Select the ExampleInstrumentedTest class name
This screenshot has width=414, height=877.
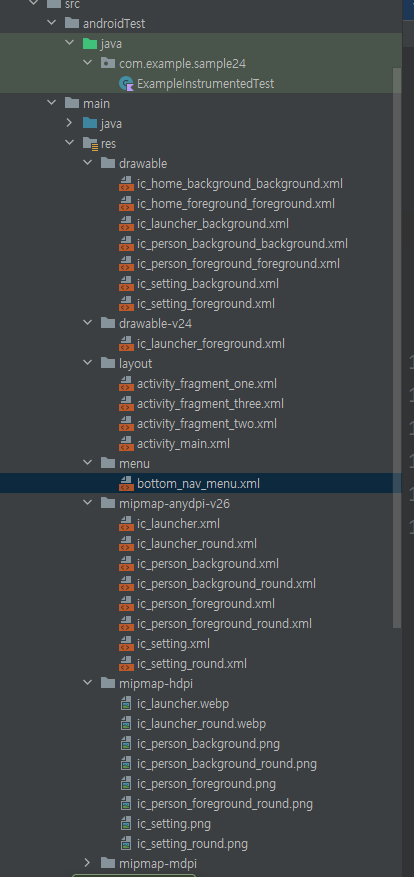205,84
